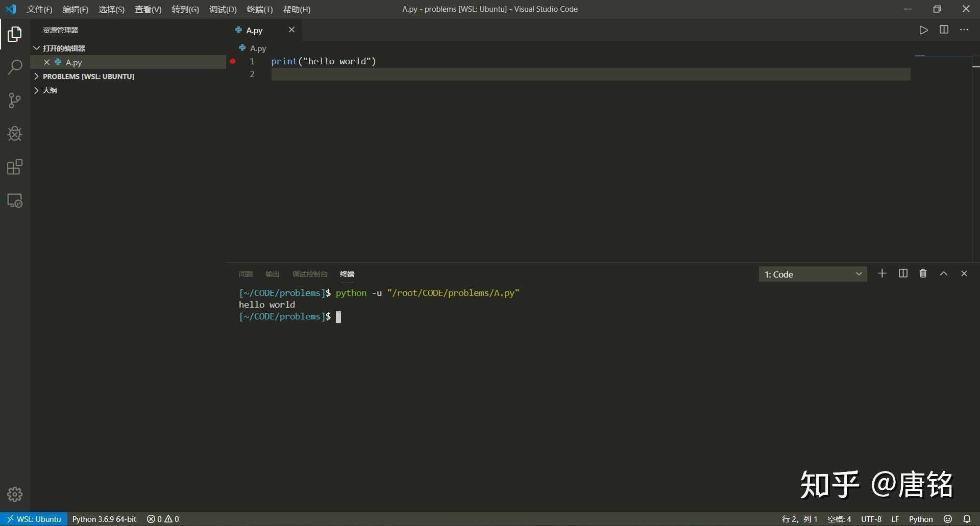Screen dimensions: 980x526
Task: Change language mode Python in status bar
Action: 920,519
